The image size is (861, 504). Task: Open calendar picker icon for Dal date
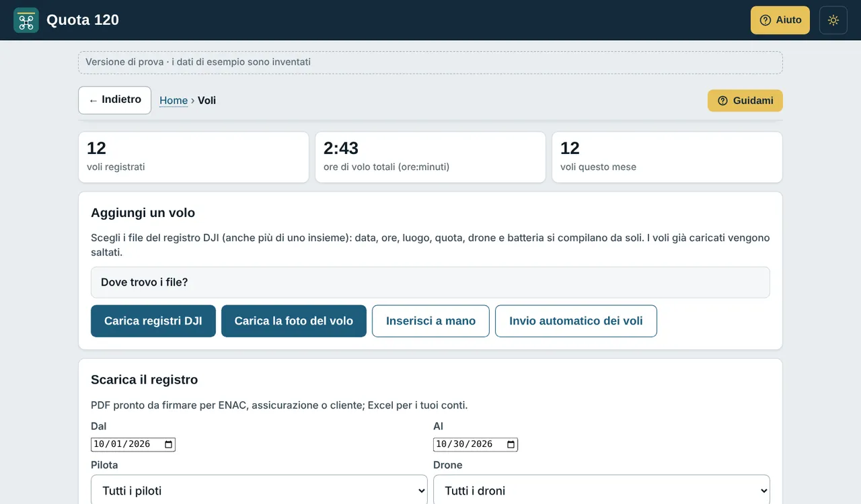coord(169,444)
